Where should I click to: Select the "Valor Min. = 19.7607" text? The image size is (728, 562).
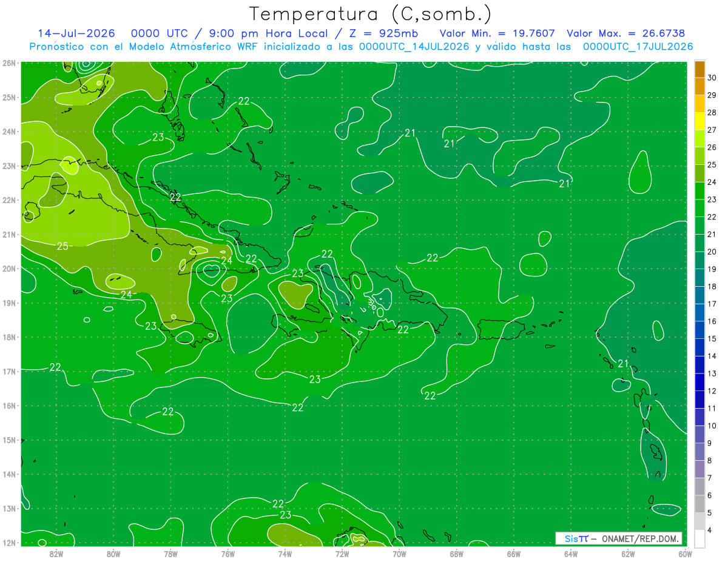pos(498,33)
